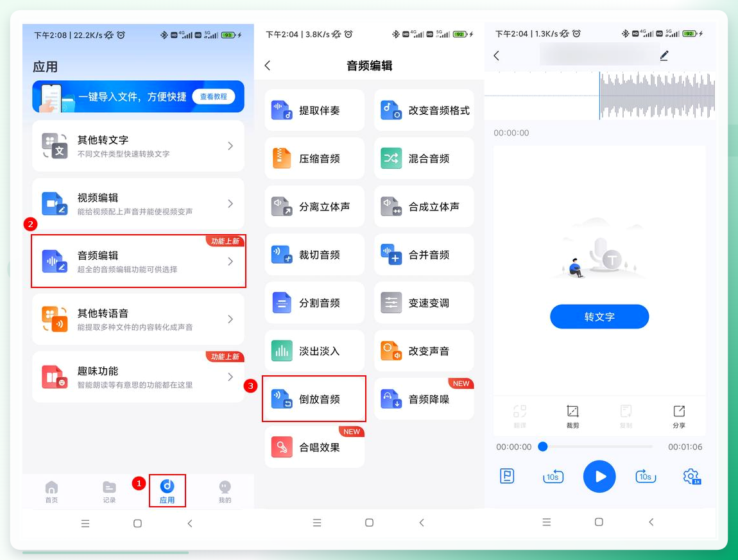Skip forward 10 seconds
Viewport: 738px width, 560px height.
click(x=646, y=476)
